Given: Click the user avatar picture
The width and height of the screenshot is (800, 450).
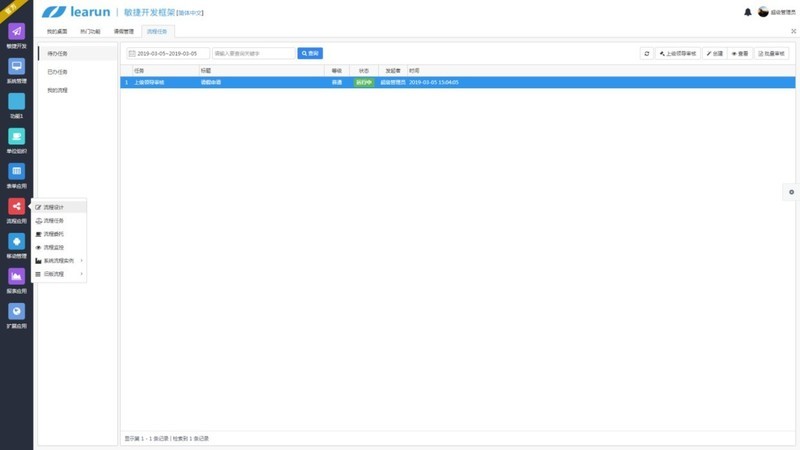Looking at the screenshot, I should 763,12.
